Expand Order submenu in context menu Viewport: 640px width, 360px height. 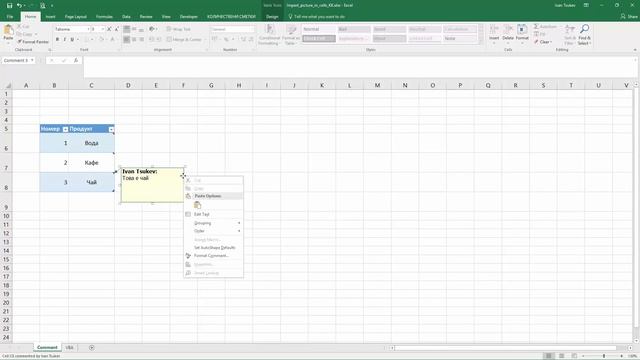213,231
